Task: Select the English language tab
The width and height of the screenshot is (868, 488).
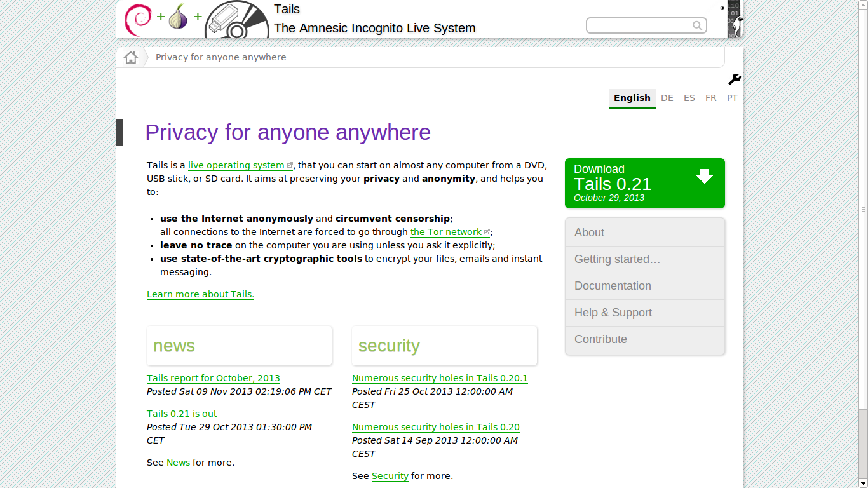Action: pyautogui.click(x=632, y=98)
